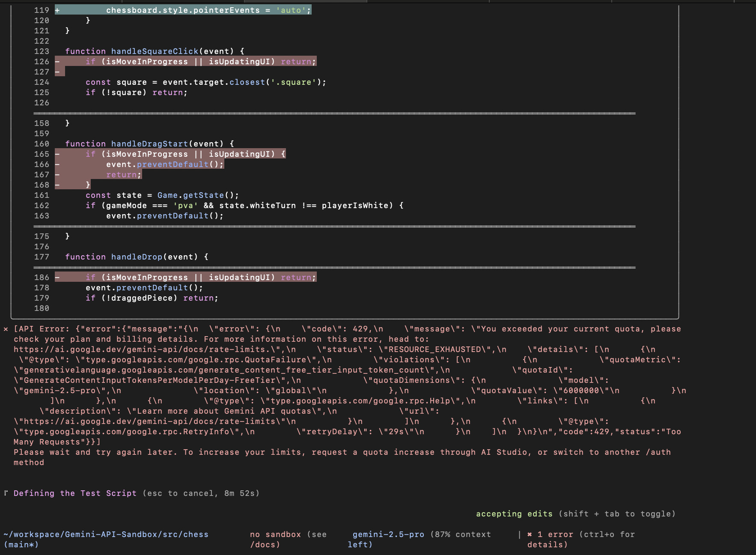Click '(shift + tab to toggle)' hint
Image resolution: width=756 pixels, height=555 pixels.
(617, 514)
